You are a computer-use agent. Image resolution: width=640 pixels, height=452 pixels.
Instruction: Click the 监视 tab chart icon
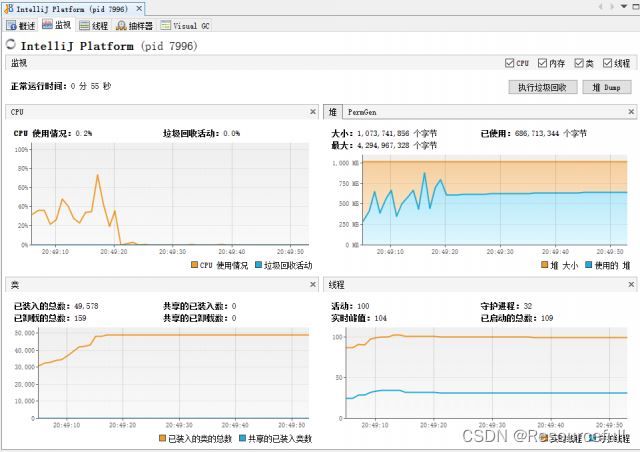coord(47,24)
